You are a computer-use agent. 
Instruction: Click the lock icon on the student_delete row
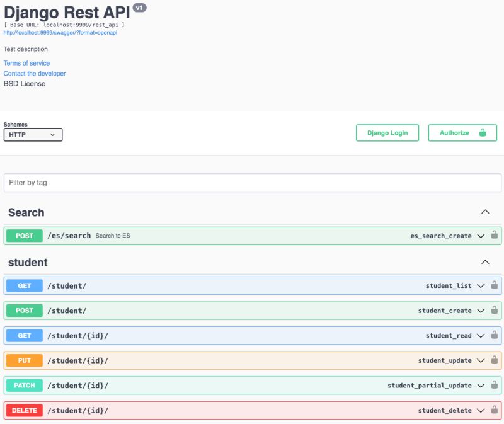495,410
